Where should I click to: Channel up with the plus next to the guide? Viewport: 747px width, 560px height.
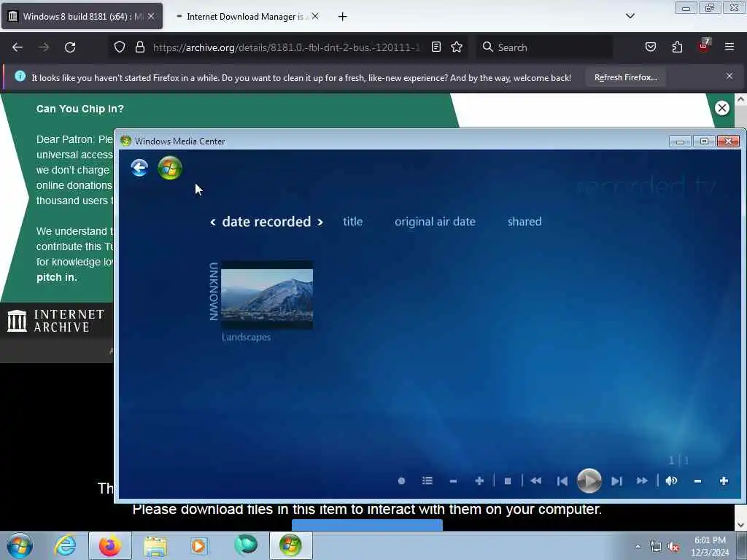pos(479,481)
